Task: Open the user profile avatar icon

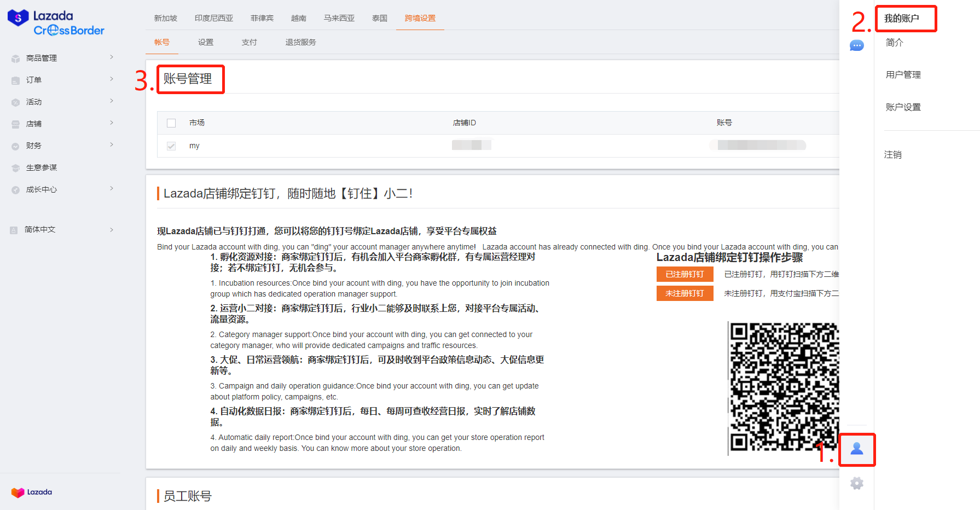Action: (x=857, y=449)
